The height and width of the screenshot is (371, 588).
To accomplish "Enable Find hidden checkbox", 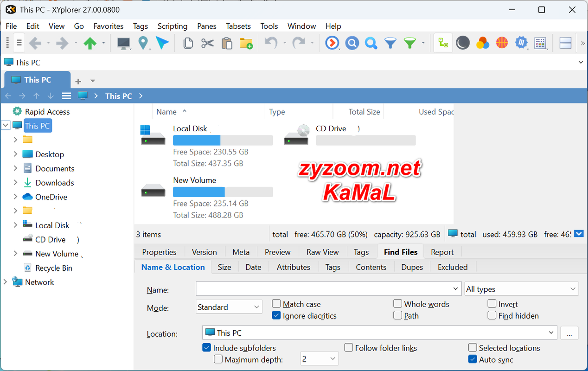I will [x=492, y=315].
